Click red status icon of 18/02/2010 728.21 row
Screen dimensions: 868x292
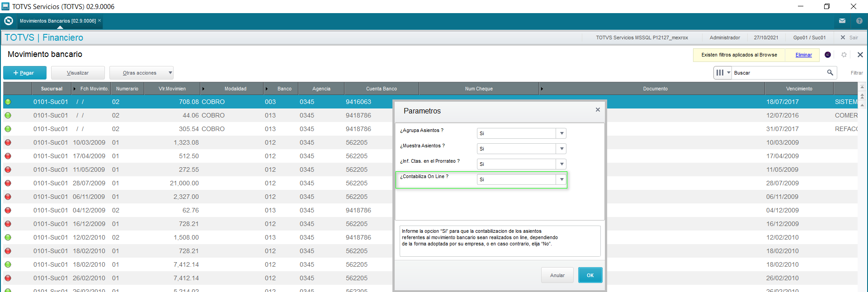[8, 251]
